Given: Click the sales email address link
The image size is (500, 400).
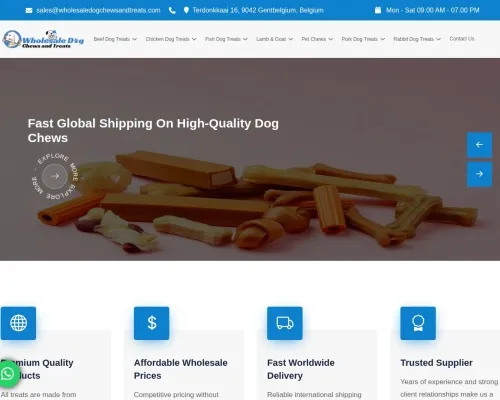Looking at the screenshot, I should point(98,10).
